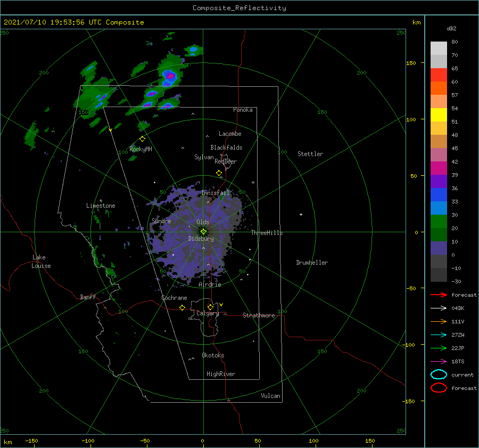Viewport: 479px width, 448px height.
Task: Click the Sylvan label
Action: (204, 157)
